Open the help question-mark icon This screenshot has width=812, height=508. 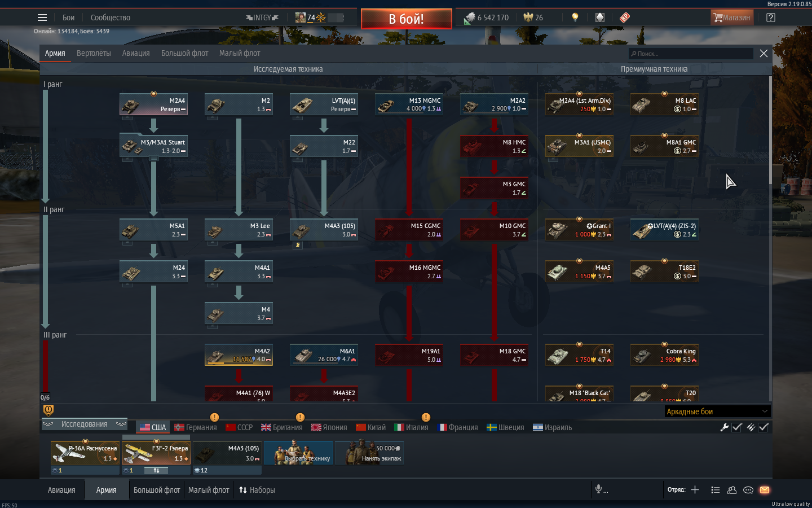tap(771, 17)
